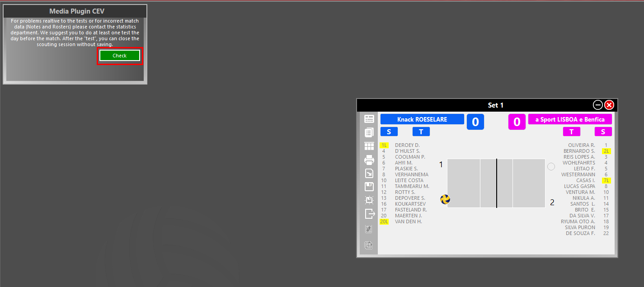
Task: Click the printer icon in Set 1 sidebar
Action: click(369, 160)
